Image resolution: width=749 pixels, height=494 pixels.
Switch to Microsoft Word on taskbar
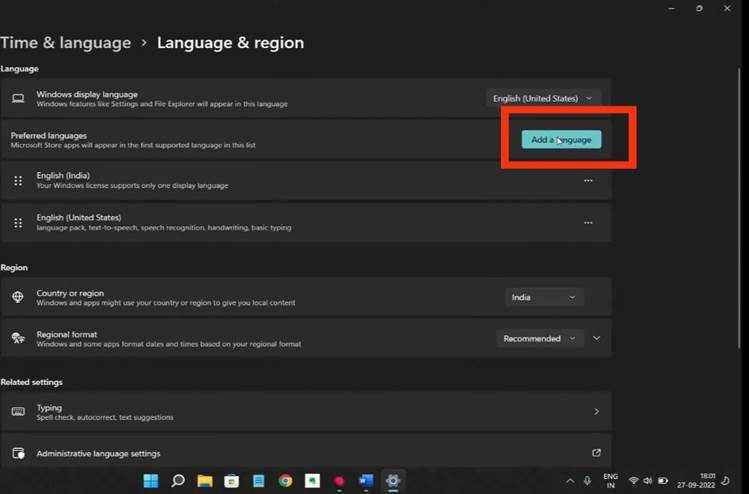click(366, 481)
